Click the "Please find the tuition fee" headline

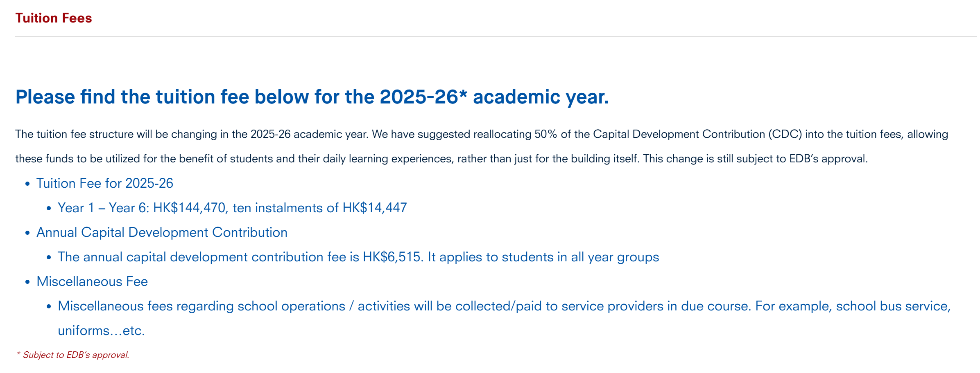[311, 97]
